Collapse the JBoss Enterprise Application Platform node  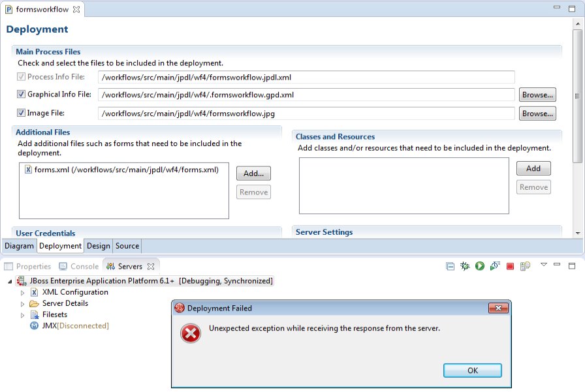tap(9, 281)
